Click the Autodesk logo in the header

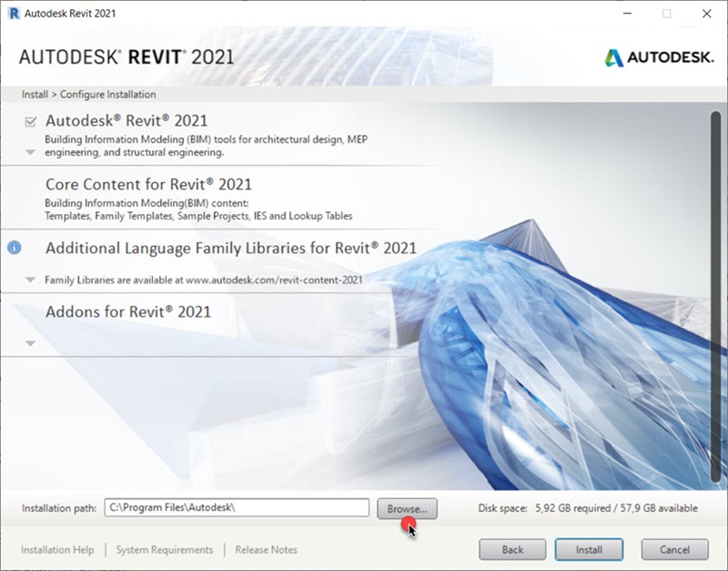[659, 57]
